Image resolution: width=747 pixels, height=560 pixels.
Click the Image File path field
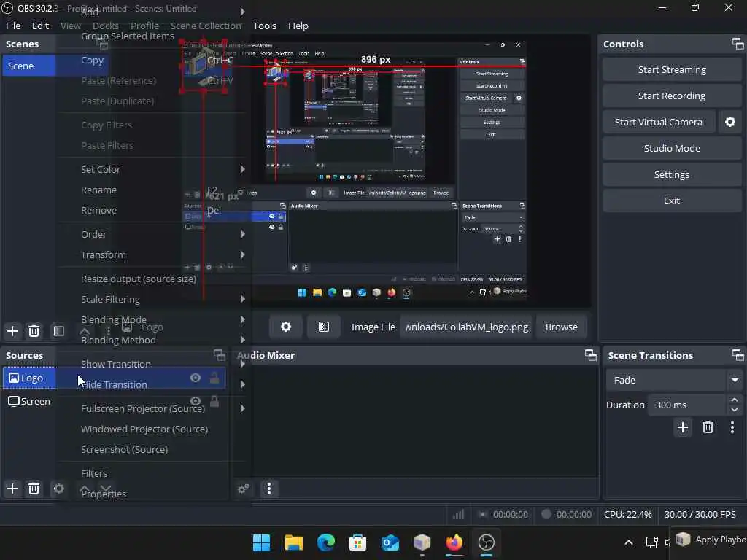(466, 327)
